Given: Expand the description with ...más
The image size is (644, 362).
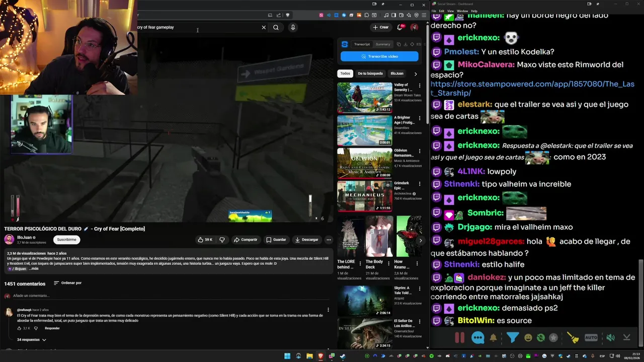Looking at the screenshot, I should pos(34,268).
